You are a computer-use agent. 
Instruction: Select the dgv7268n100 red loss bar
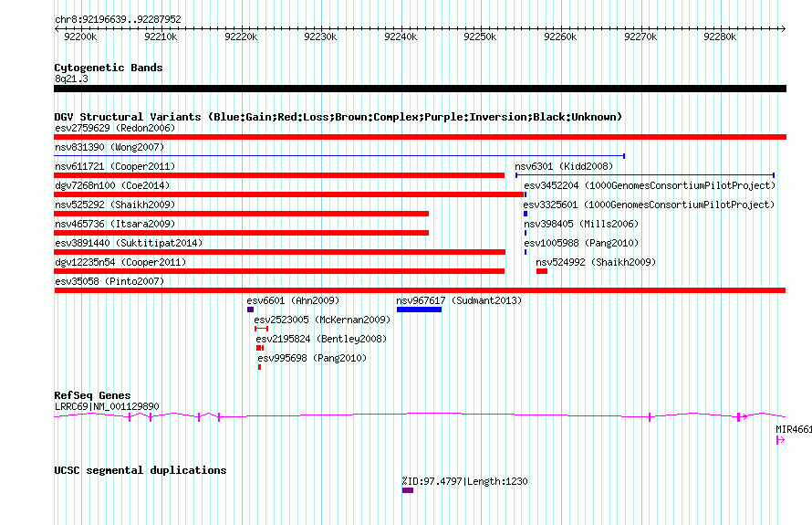tap(289, 194)
